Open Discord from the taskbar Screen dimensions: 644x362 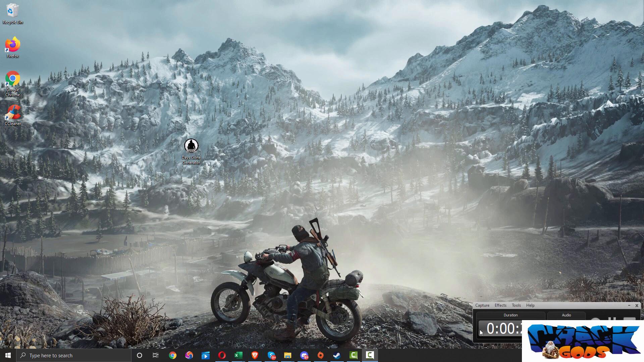(x=304, y=355)
